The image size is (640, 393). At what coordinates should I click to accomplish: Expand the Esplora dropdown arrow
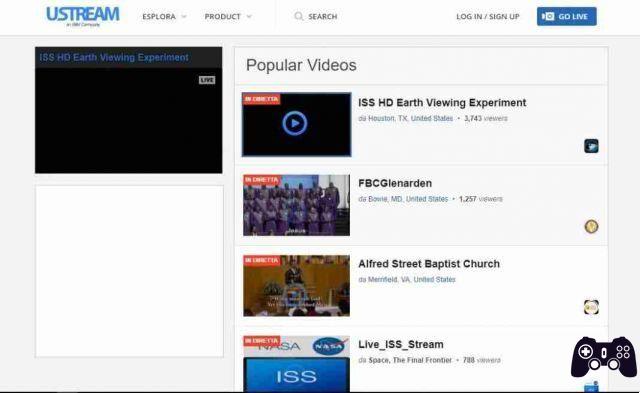184,17
